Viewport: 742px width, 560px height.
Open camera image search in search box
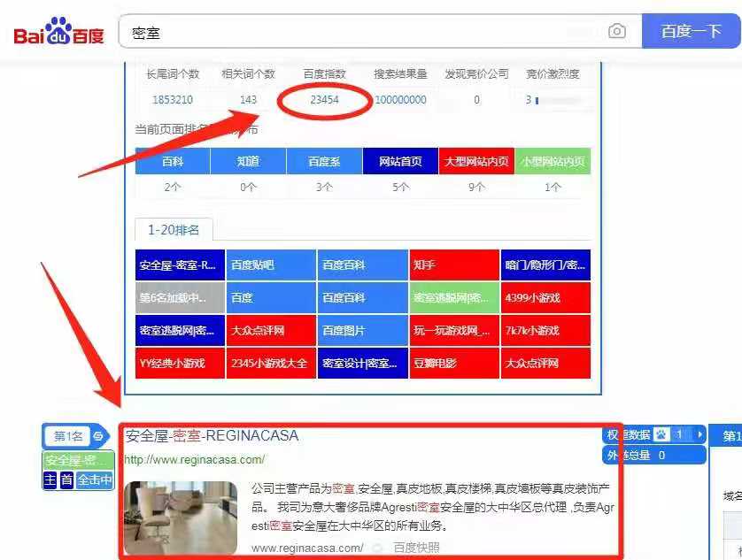616,32
